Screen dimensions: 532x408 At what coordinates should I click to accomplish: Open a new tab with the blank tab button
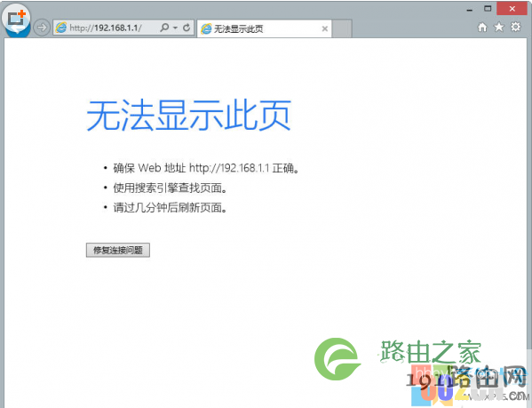[342, 28]
